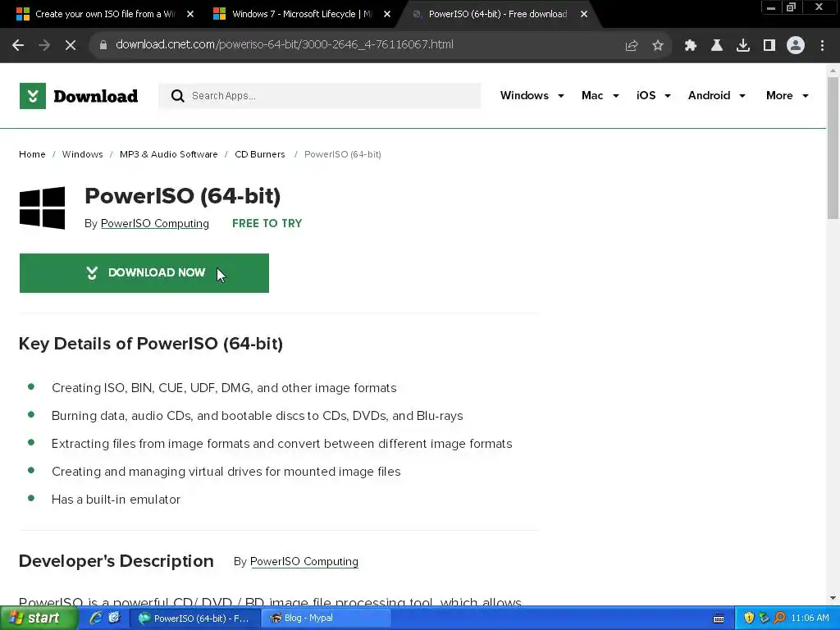Click the vertical scrollbar thumb
This screenshot has width=840, height=630.
pos(833,148)
